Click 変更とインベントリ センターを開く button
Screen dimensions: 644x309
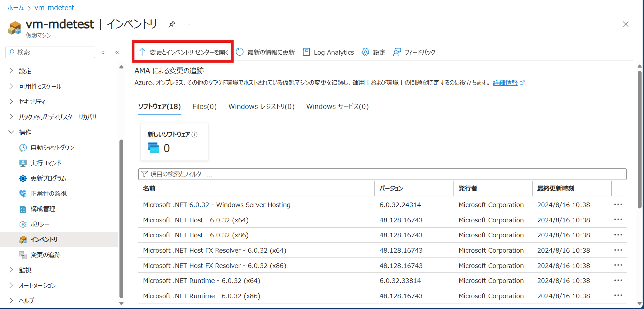click(183, 52)
